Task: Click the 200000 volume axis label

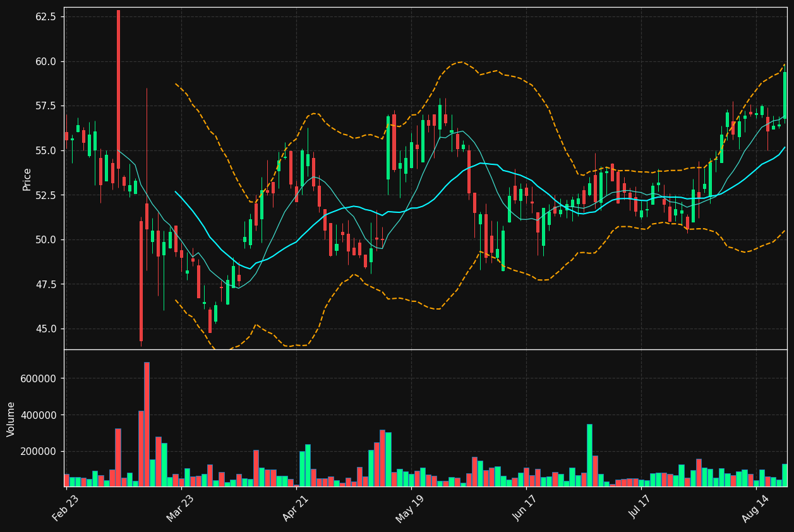Action: pyautogui.click(x=39, y=451)
